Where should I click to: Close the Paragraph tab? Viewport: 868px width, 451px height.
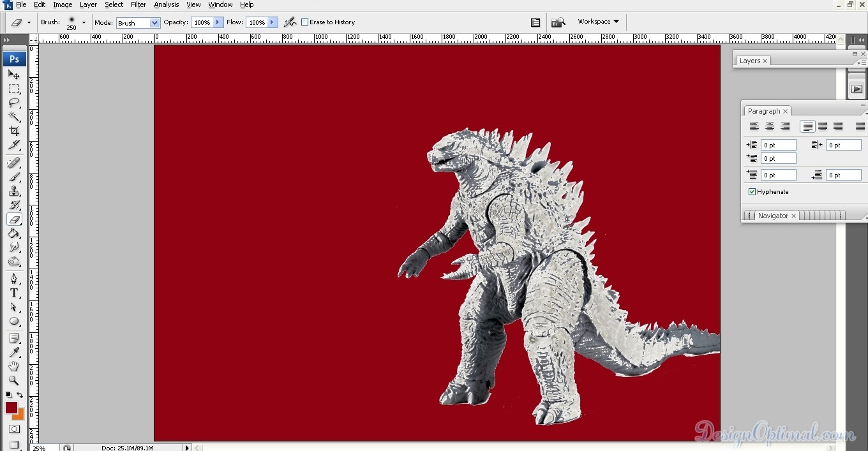click(x=786, y=111)
